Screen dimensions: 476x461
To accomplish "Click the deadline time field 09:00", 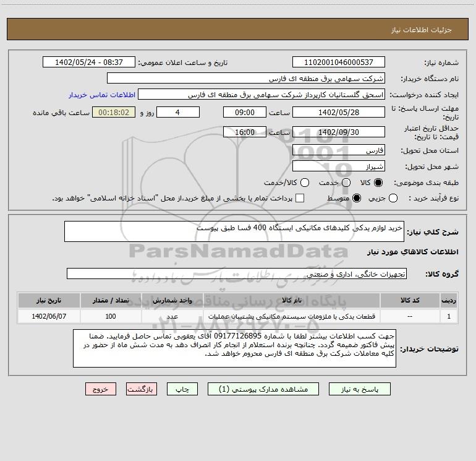I will click(x=245, y=112).
